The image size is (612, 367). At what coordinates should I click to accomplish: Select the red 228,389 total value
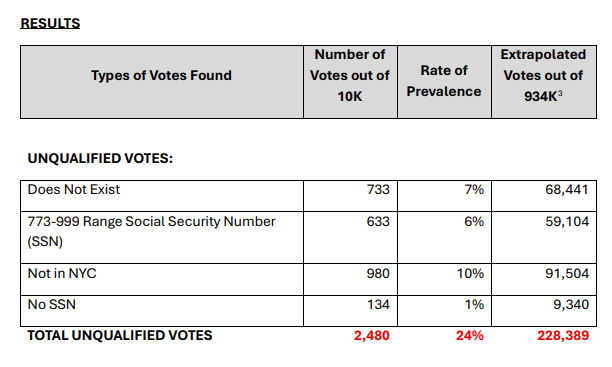[563, 336]
